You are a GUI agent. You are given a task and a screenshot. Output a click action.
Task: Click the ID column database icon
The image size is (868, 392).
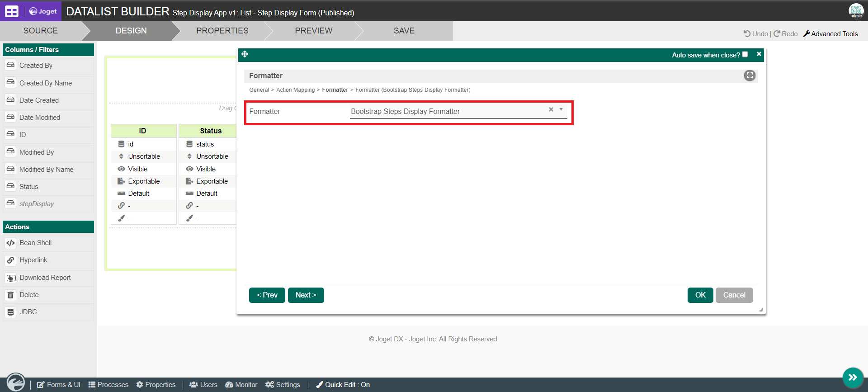point(121,144)
